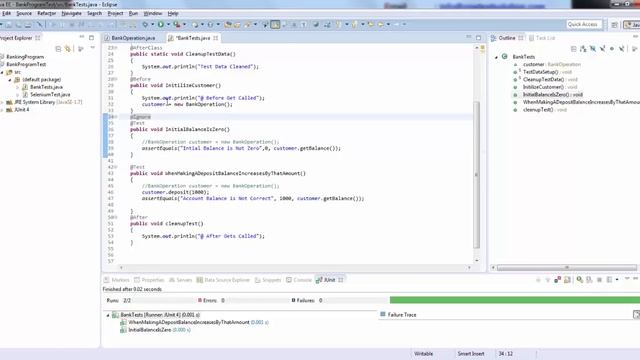Toggle Show Failures Only in JUnit toolbar
The image size is (640, 360).
[558, 280]
